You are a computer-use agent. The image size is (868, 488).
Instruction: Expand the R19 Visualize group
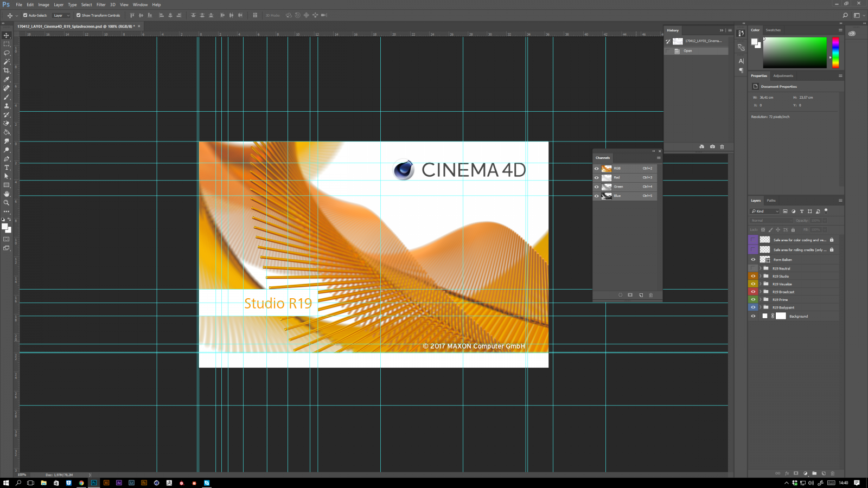[760, 284]
